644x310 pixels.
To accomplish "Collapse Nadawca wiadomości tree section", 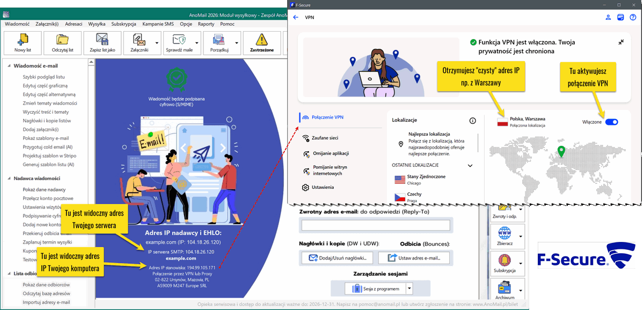I will (x=8, y=178).
